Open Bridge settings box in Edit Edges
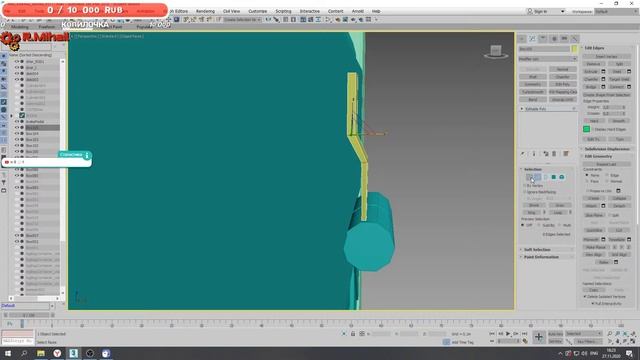Viewport: 640px width, 360px height. [x=603, y=87]
